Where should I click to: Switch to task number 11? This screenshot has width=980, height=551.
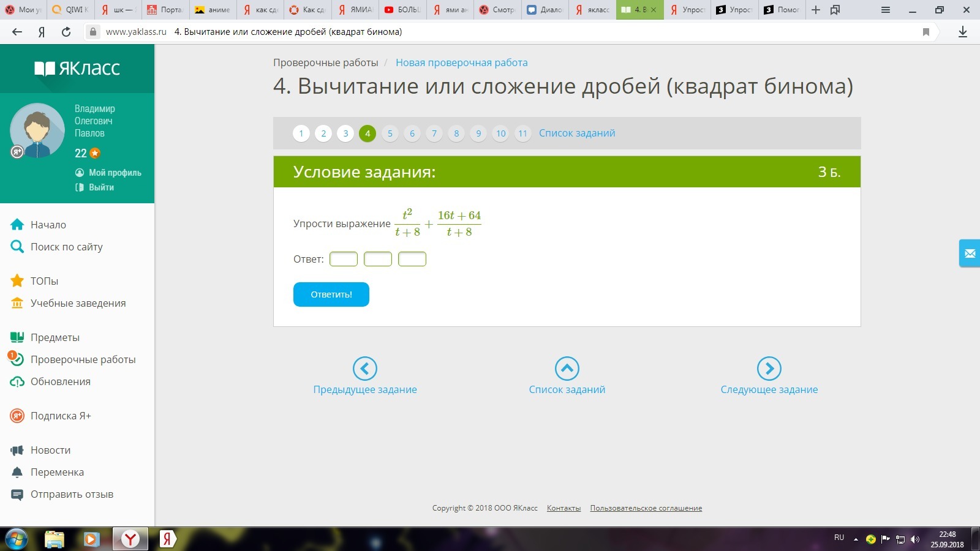[x=522, y=133]
